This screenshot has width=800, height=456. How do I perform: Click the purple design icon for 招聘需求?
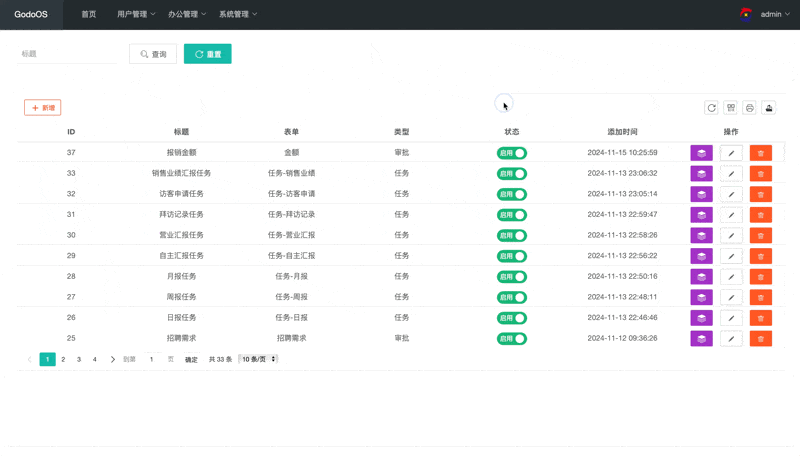[701, 339]
